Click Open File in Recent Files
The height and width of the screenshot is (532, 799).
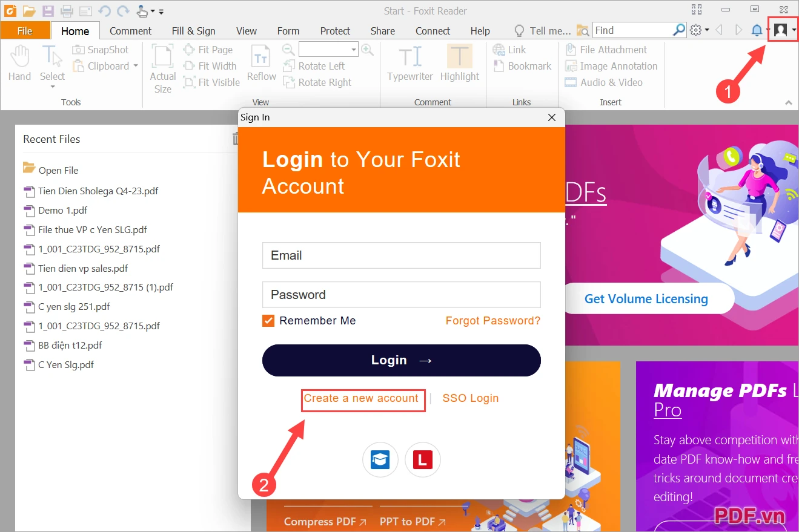pyautogui.click(x=51, y=170)
